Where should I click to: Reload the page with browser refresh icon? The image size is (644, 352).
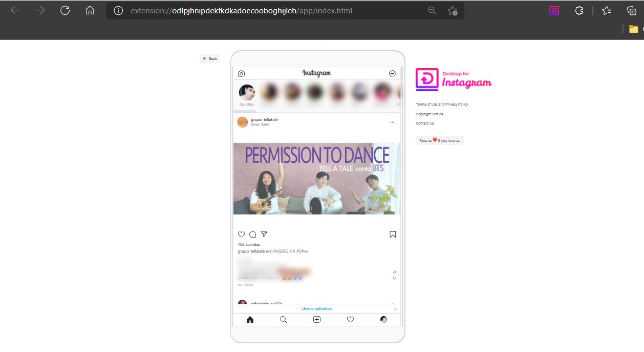click(65, 10)
